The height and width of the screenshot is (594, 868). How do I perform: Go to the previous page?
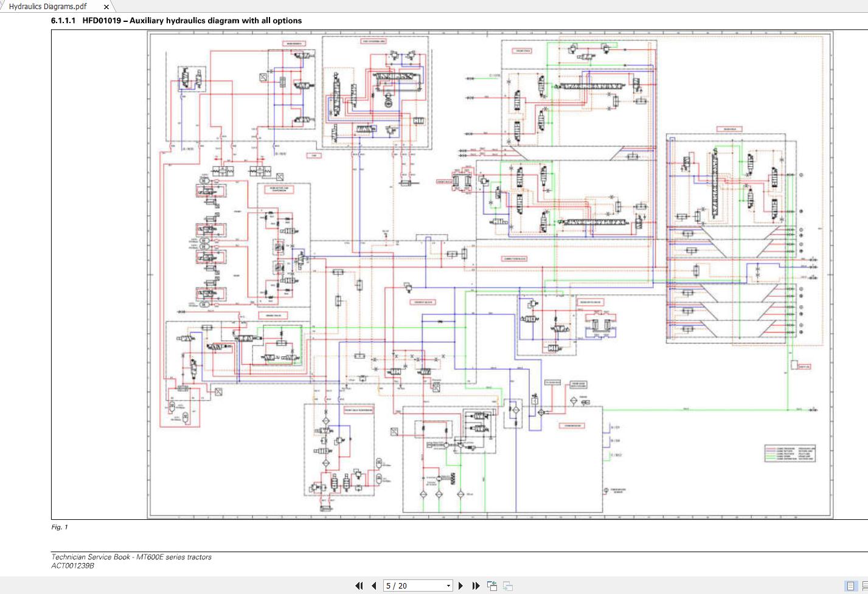(x=373, y=585)
